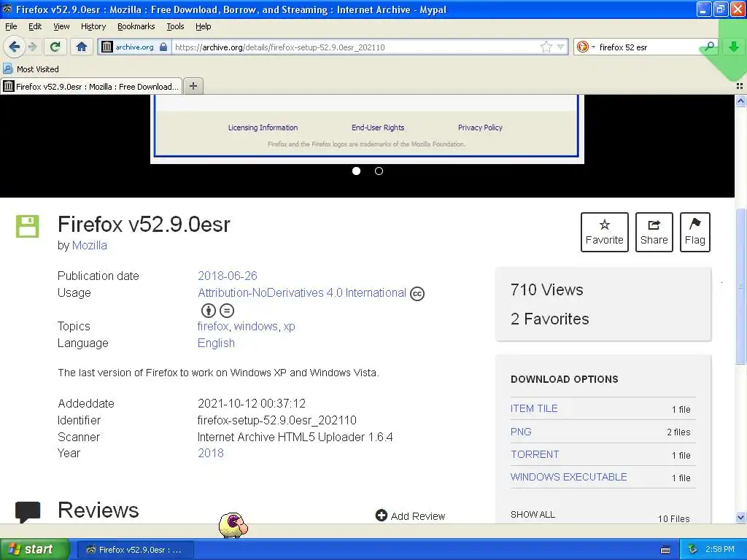Viewport: 747px width, 560px height.
Task: Open the Most Visited bookmarks folder
Action: pos(31,69)
